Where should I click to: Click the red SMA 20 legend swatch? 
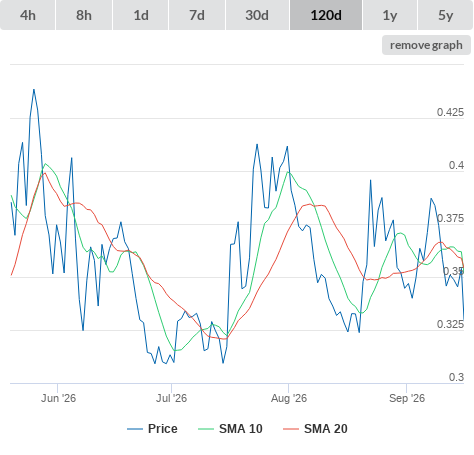291,429
